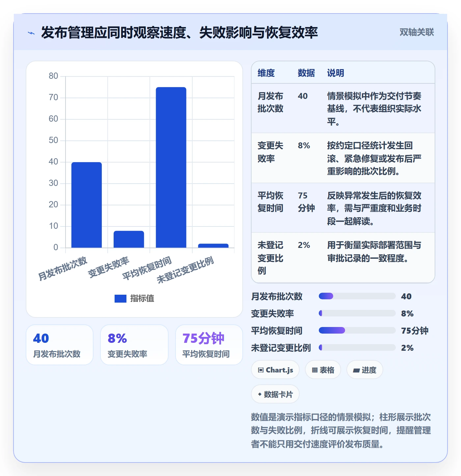Toggle the 指标值 legend color box
The height and width of the screenshot is (476, 461).
[x=121, y=298]
